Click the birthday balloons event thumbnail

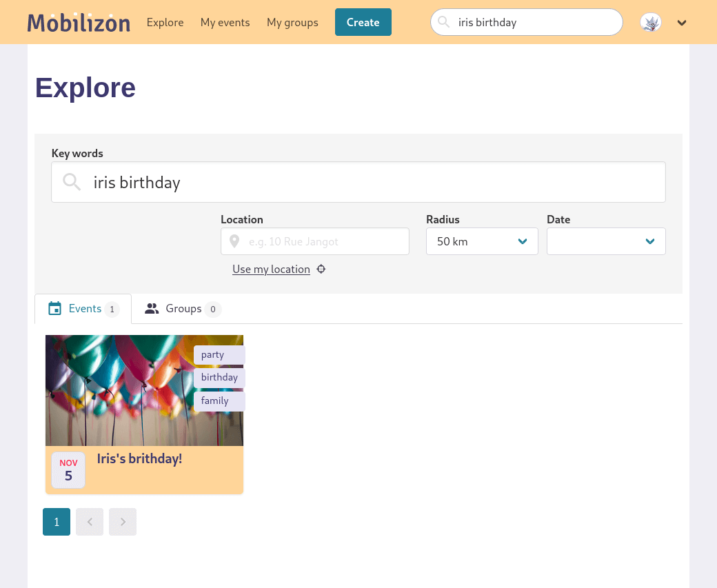pos(119,390)
